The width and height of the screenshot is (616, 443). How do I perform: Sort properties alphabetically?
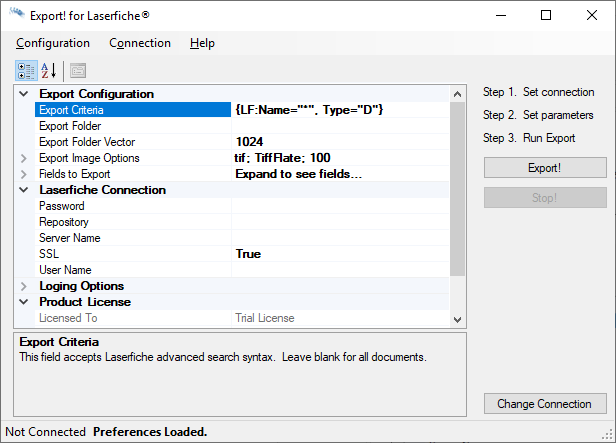pos(49,71)
